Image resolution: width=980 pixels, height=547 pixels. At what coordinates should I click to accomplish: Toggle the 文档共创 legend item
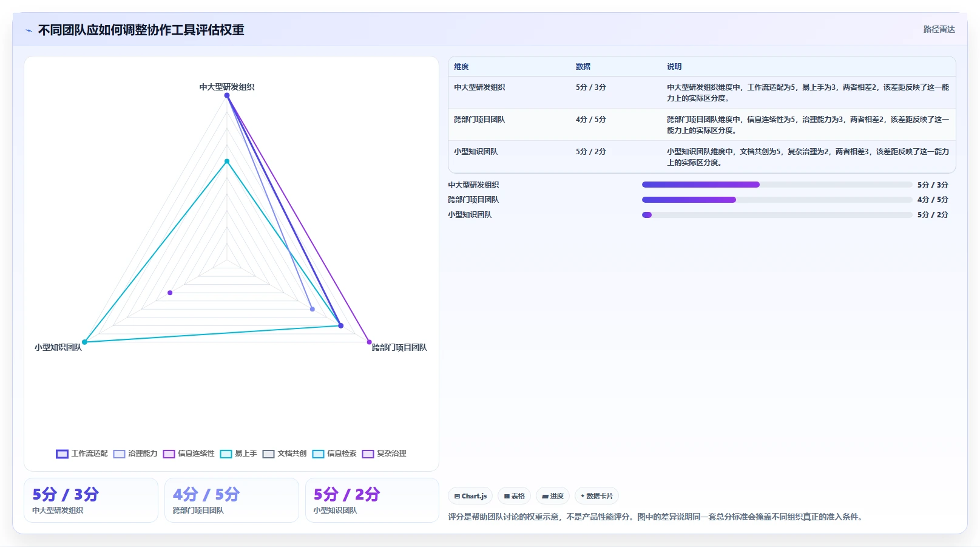point(285,454)
